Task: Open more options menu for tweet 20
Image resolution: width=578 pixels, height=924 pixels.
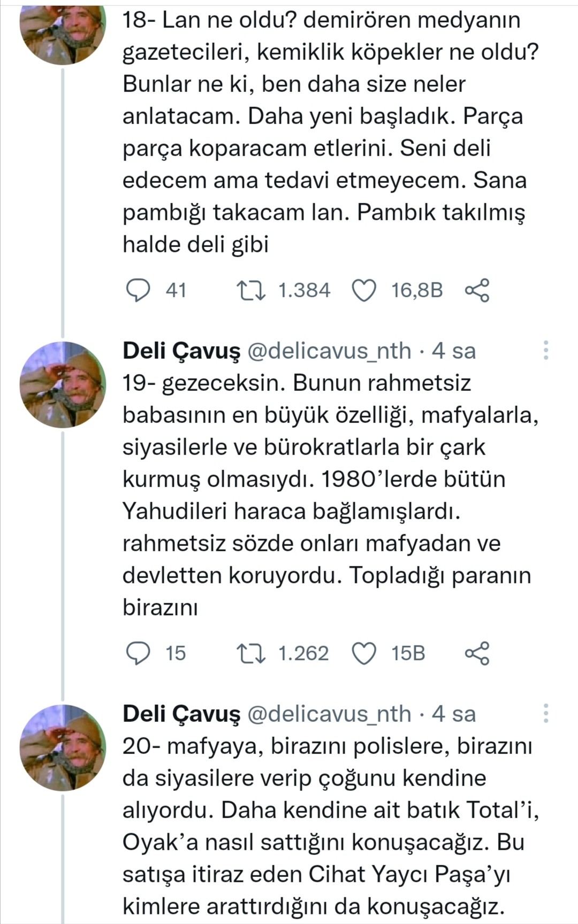Action: pos(546,713)
